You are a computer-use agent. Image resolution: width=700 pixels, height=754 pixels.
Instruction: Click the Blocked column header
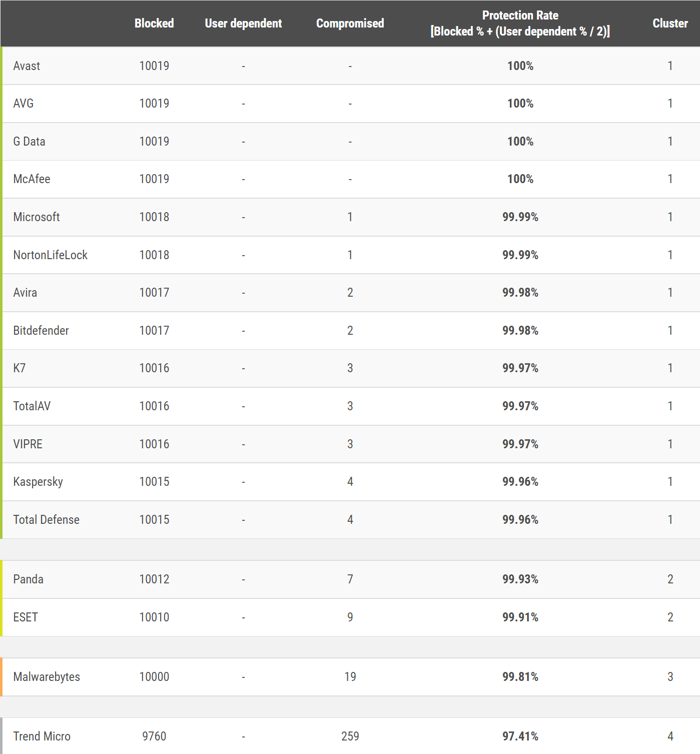click(154, 24)
